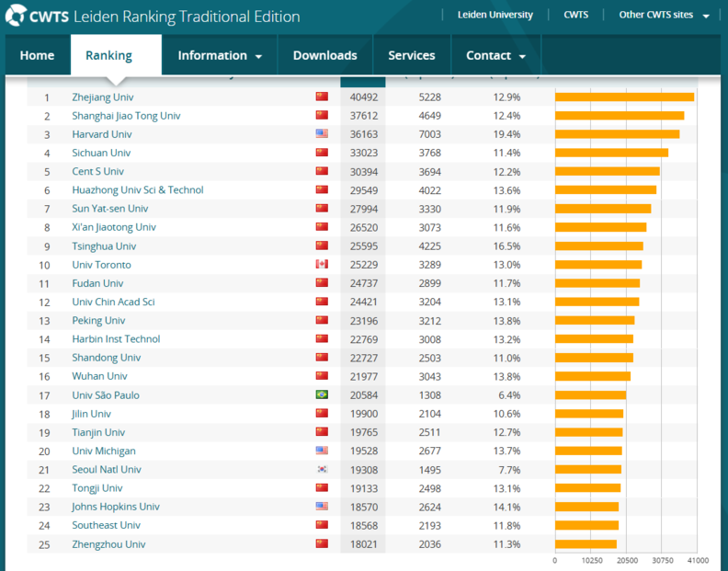
Task: Click the Canada flag beside Univ Toronto
Action: click(x=322, y=265)
